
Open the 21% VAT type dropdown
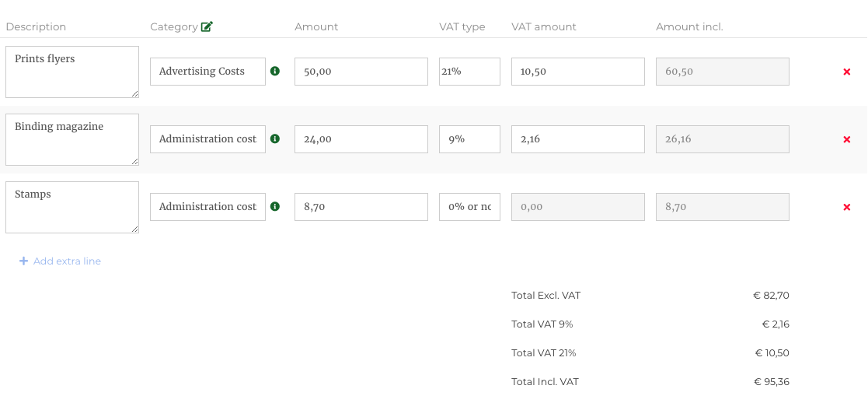469,71
